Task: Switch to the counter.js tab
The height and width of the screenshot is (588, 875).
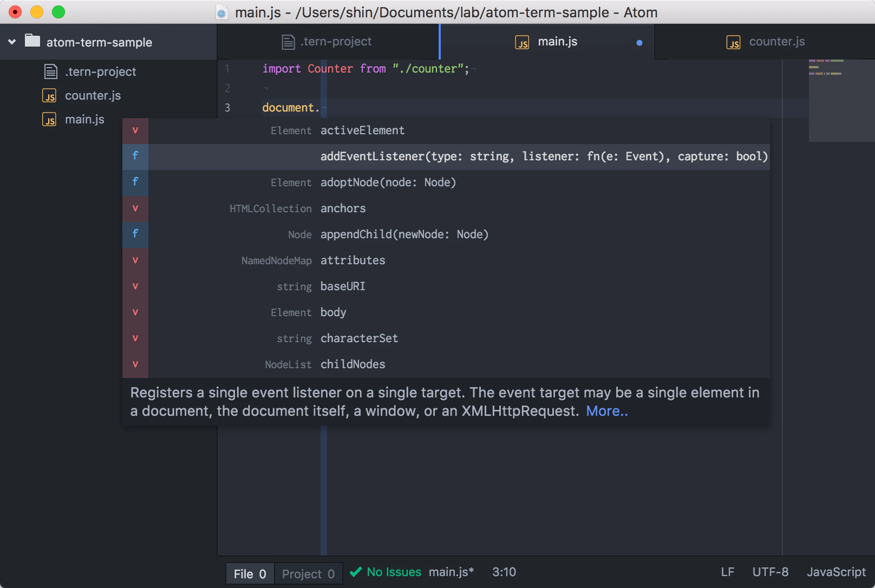Action: point(765,42)
